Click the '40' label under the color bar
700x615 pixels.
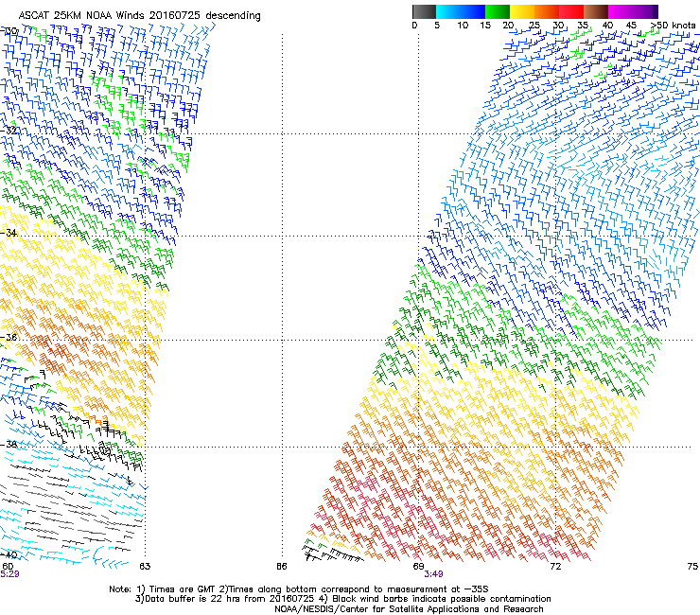pos(607,26)
